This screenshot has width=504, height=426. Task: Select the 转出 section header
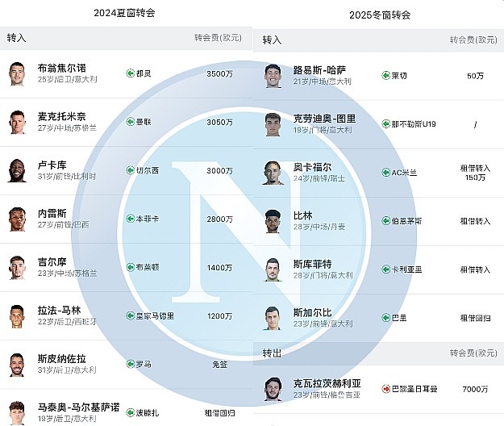272,354
